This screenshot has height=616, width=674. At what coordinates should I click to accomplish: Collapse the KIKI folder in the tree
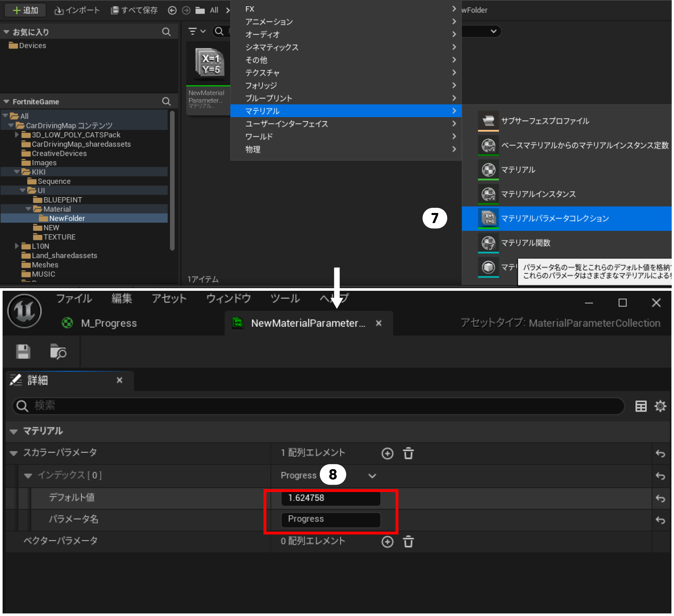[x=17, y=172]
